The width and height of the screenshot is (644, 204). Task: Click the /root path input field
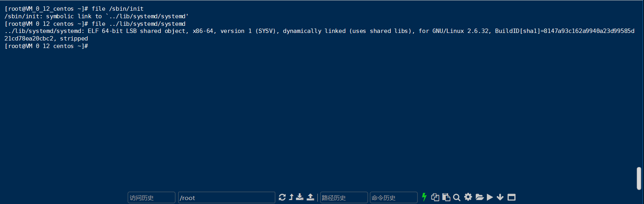(x=227, y=198)
